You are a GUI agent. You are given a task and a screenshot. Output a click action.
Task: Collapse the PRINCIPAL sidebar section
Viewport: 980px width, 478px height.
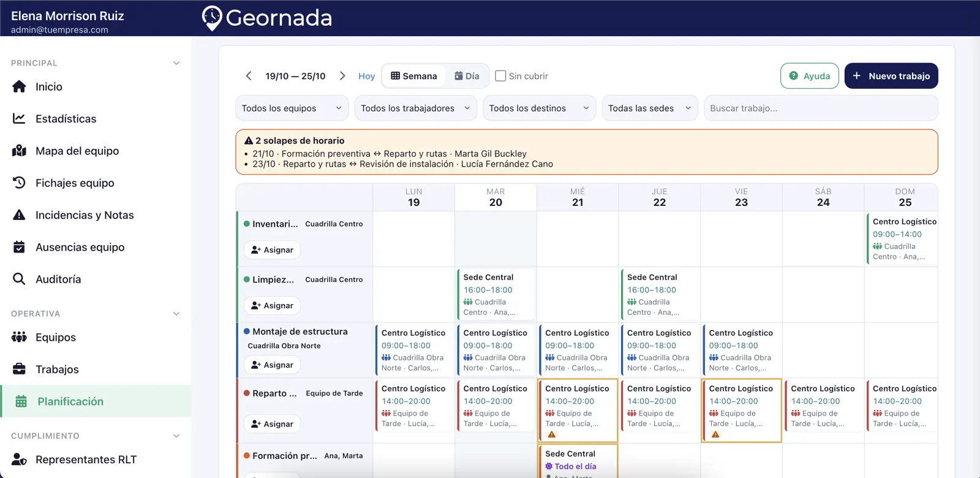(x=176, y=63)
